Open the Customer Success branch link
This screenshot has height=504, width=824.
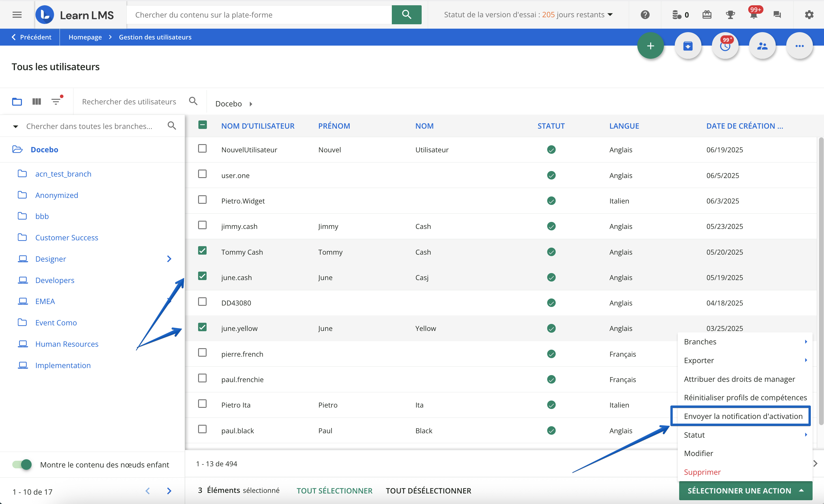point(66,238)
